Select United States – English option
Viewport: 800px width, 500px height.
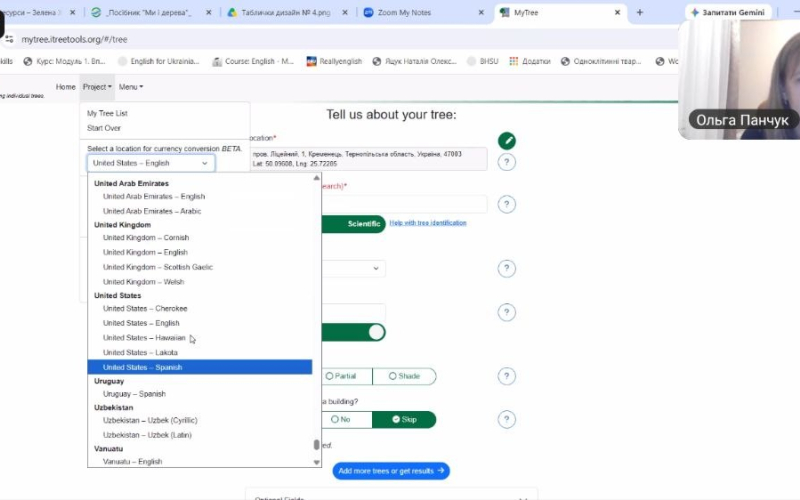tap(141, 323)
